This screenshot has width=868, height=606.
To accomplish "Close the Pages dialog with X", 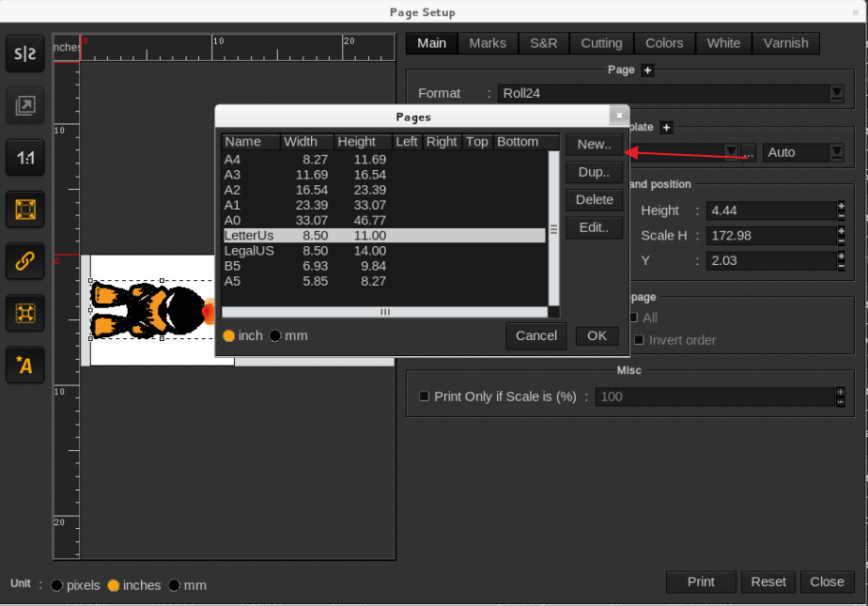I will (618, 116).
